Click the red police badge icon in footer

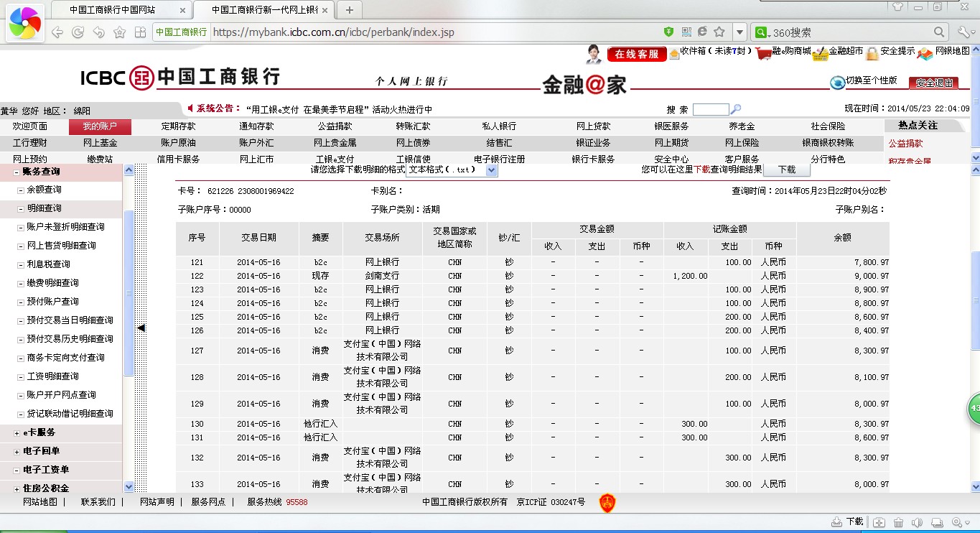[607, 503]
